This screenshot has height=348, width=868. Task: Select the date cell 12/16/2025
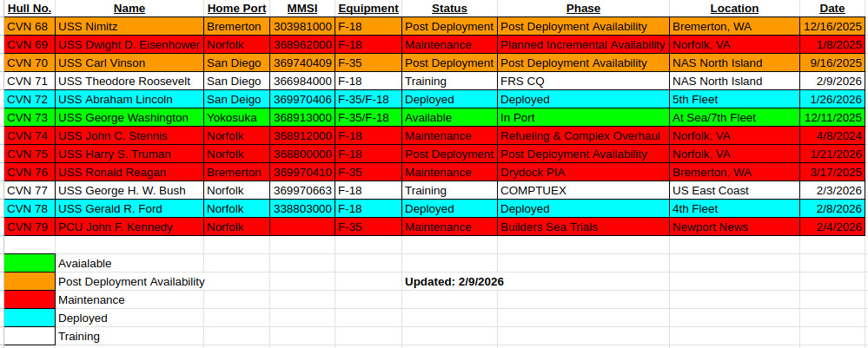[832, 27]
